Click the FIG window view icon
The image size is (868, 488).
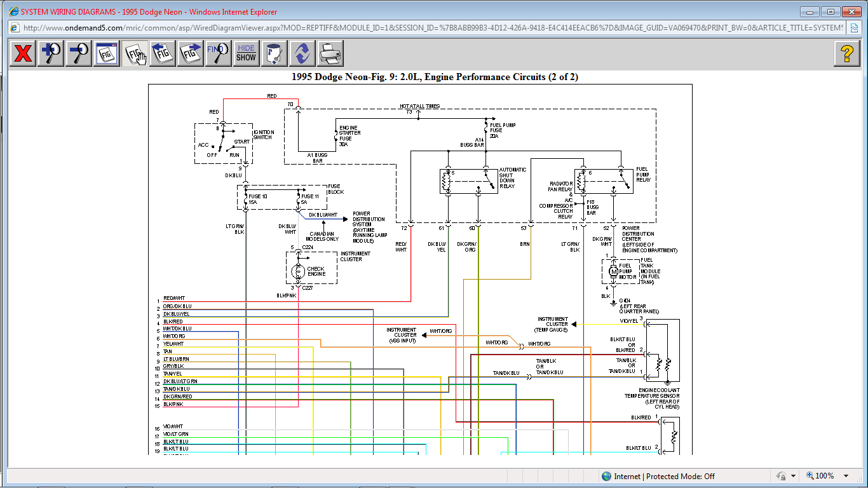(107, 53)
